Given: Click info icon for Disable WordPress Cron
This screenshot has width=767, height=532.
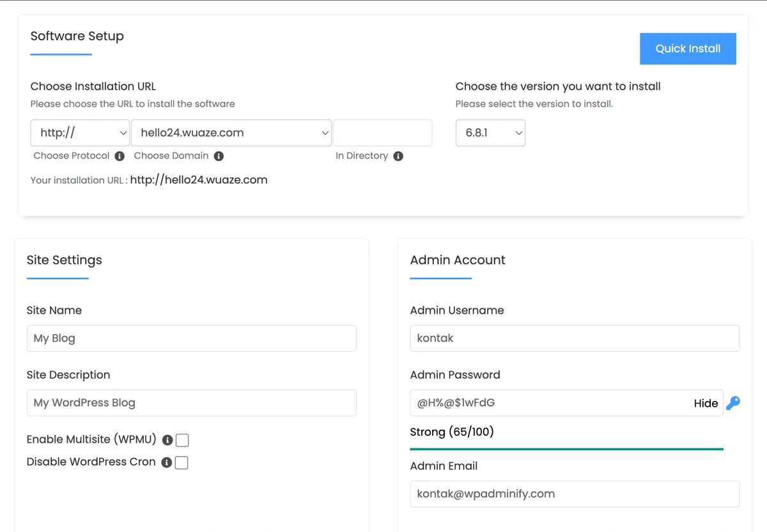Looking at the screenshot, I should 167,462.
